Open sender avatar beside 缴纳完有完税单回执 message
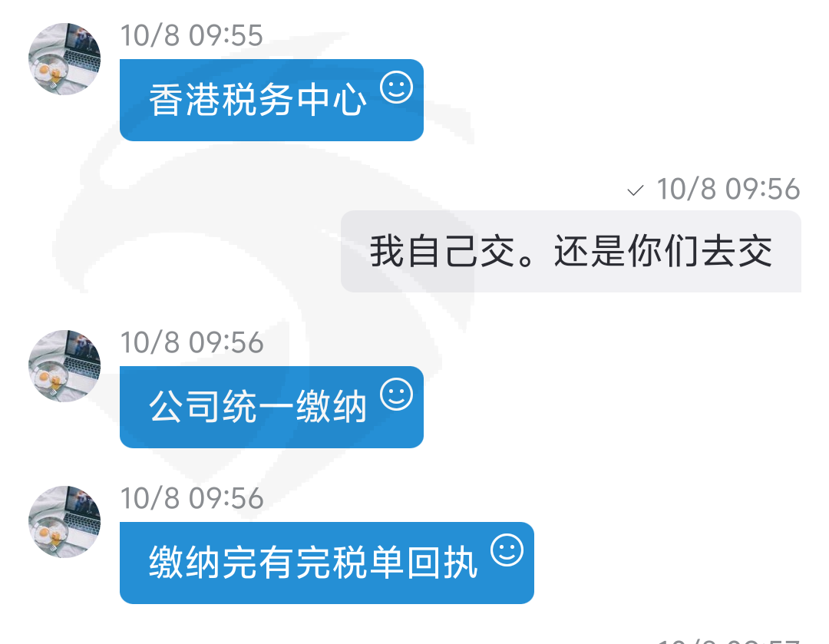 click(x=64, y=522)
